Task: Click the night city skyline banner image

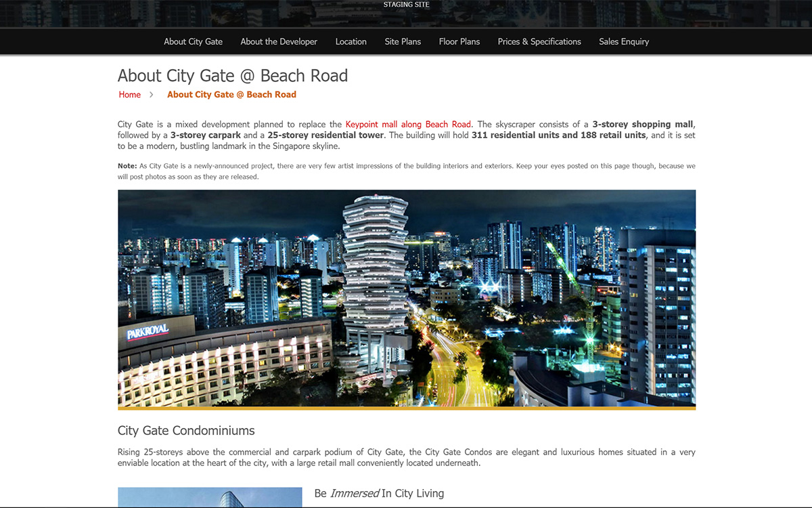Action: coord(407,299)
